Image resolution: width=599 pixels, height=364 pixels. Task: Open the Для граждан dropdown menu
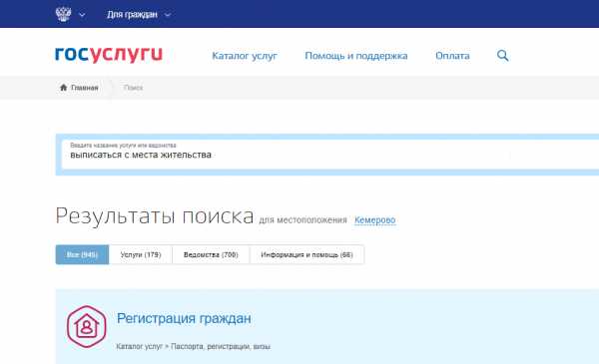[132, 15]
